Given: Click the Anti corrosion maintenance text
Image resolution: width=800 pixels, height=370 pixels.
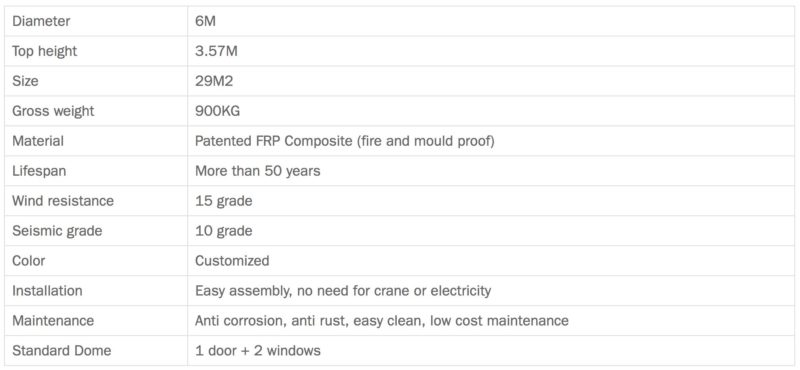Looking at the screenshot, I should tap(382, 320).
